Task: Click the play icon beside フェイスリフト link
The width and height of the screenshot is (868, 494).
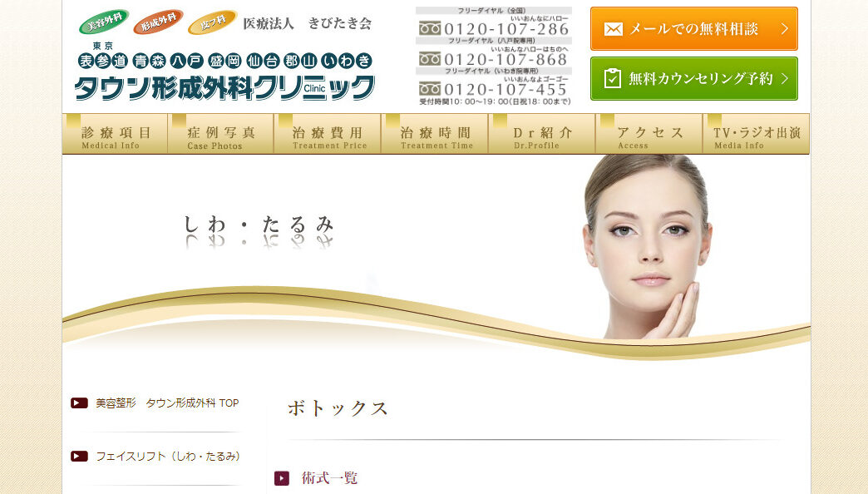Action: pyautogui.click(x=79, y=456)
